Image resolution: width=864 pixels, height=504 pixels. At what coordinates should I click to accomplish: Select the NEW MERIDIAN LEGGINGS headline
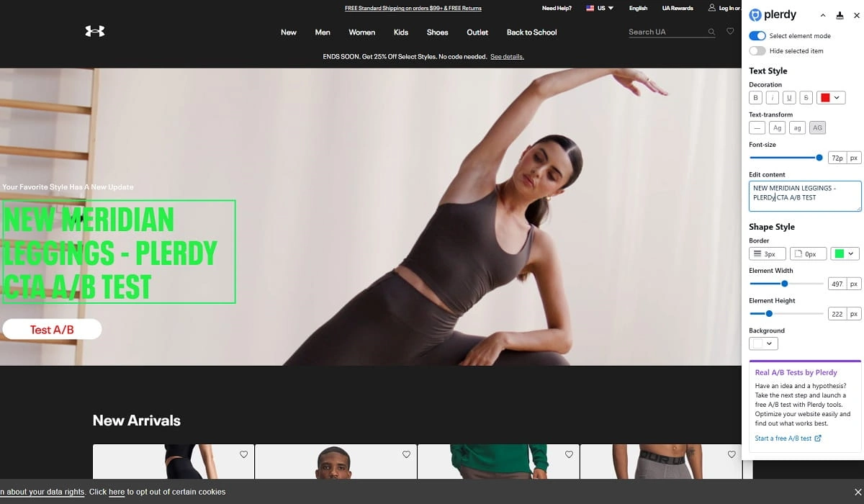tap(118, 251)
